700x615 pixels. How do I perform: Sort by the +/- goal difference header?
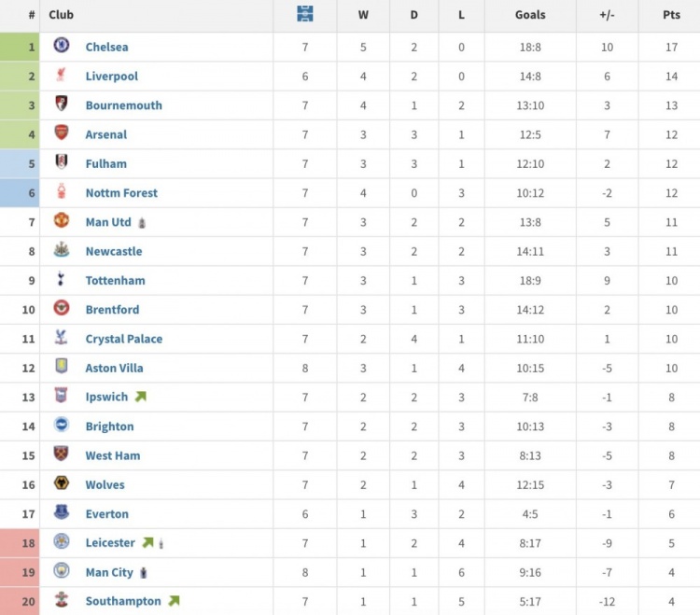coord(607,15)
